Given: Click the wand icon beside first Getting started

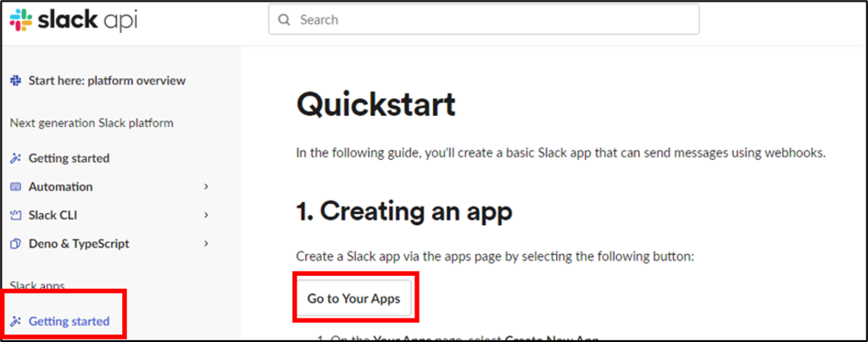Looking at the screenshot, I should coord(15,158).
